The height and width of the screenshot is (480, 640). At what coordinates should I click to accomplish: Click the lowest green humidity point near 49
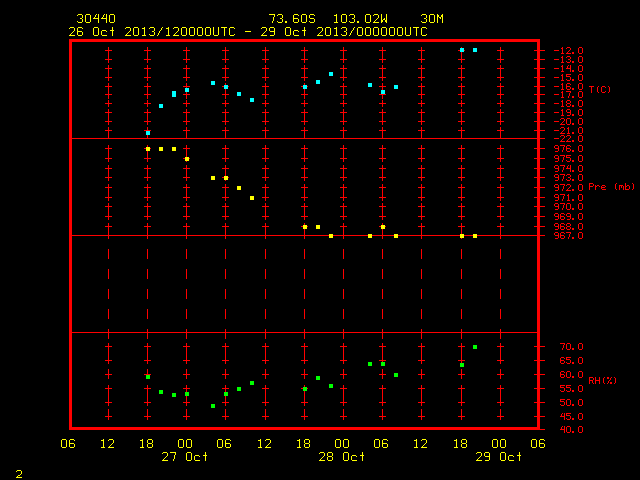(213, 406)
